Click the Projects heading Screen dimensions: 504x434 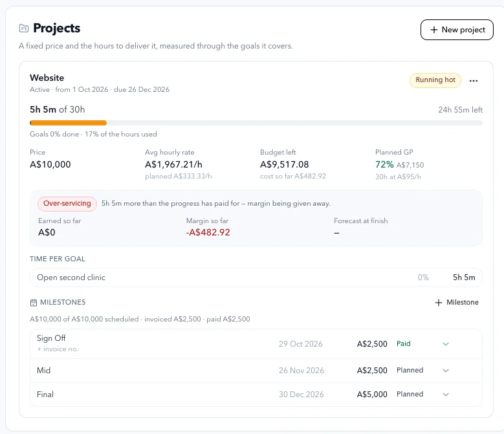click(x=56, y=28)
